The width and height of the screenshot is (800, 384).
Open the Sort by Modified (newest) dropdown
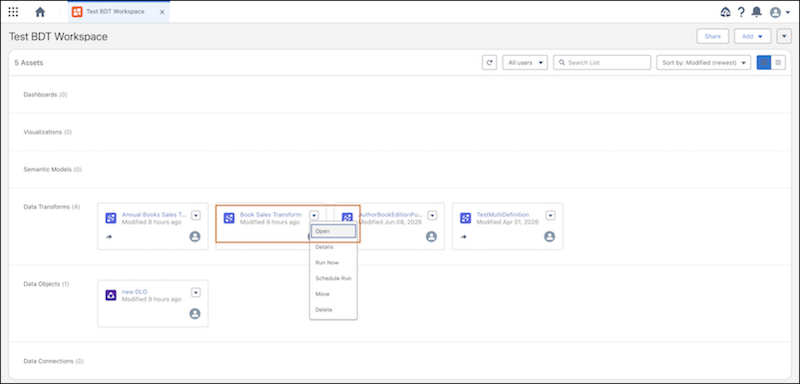[703, 62]
